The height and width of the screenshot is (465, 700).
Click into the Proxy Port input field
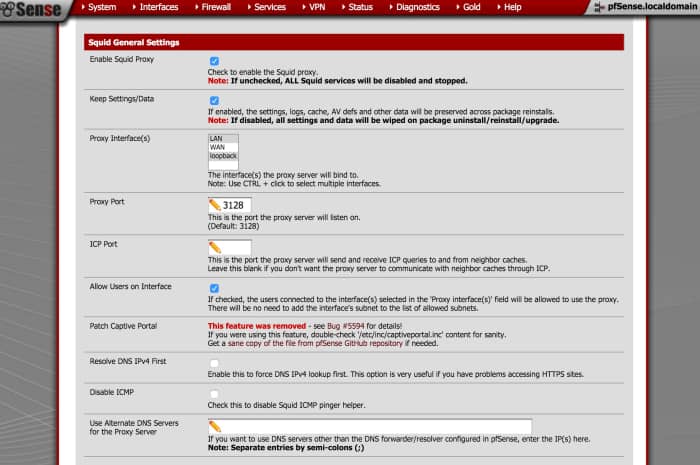click(229, 205)
